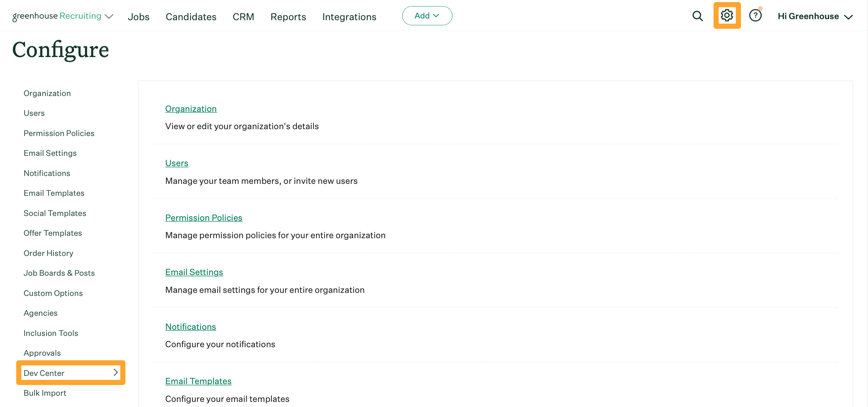This screenshot has width=868, height=407.
Task: Click the Reports navigation tab
Action: pos(288,15)
